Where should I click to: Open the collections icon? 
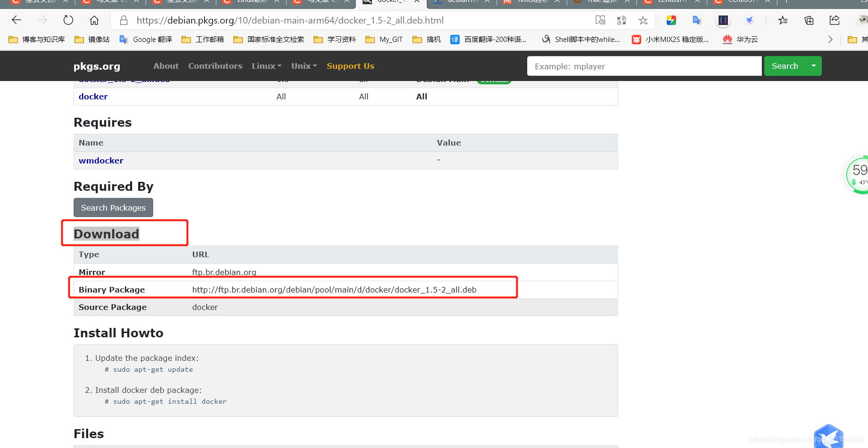coord(809,20)
